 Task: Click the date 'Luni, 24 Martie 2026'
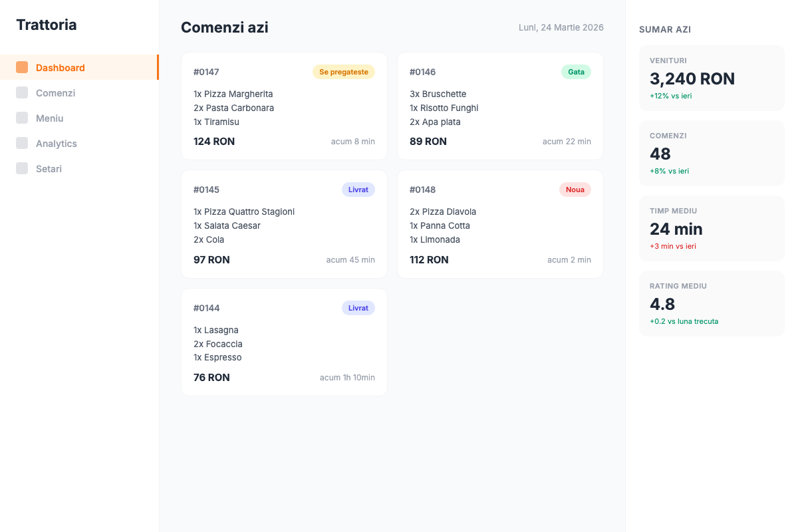[561, 27]
